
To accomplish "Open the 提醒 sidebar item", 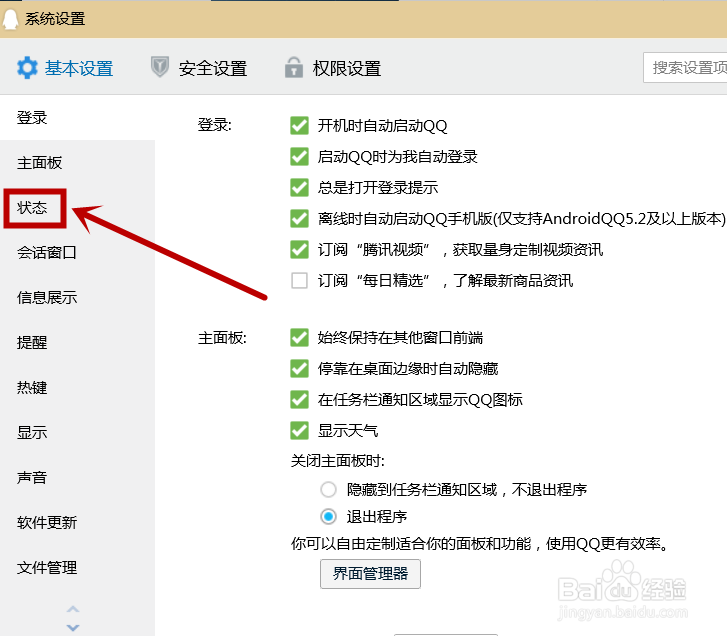I will (x=32, y=343).
